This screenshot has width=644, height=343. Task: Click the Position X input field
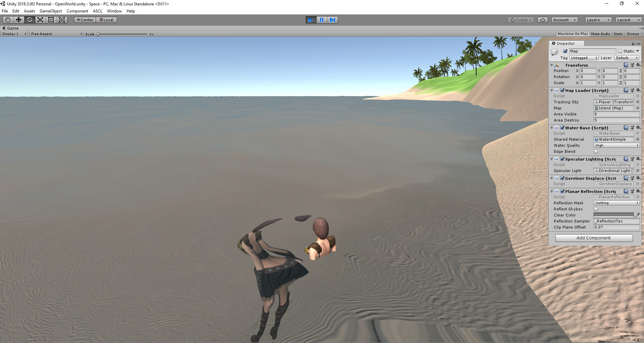(x=588, y=71)
